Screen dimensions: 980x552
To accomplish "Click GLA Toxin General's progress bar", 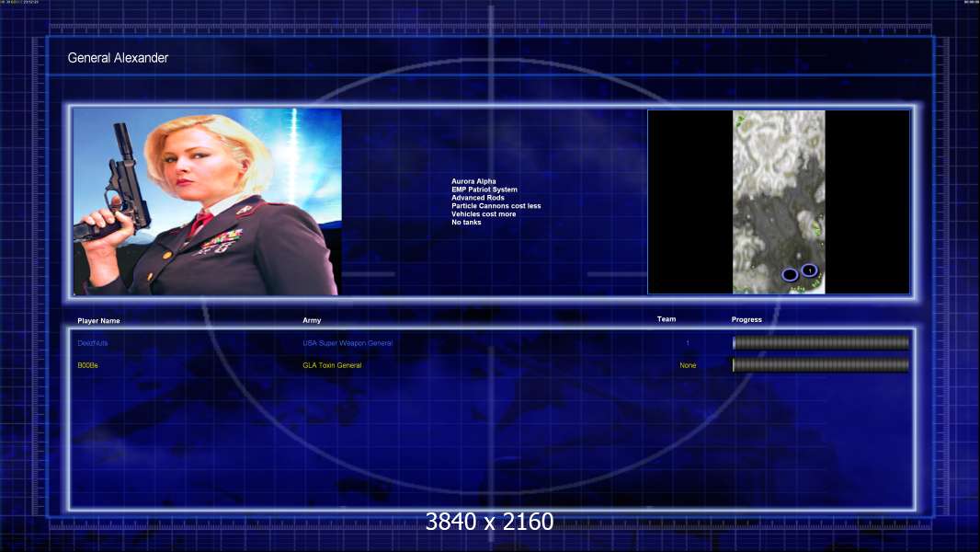I will tap(821, 365).
